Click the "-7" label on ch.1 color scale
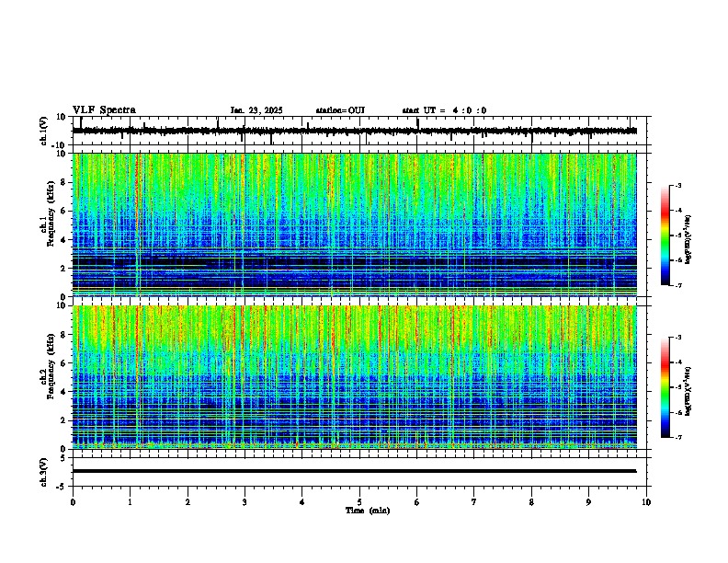728x563 pixels. (x=677, y=286)
